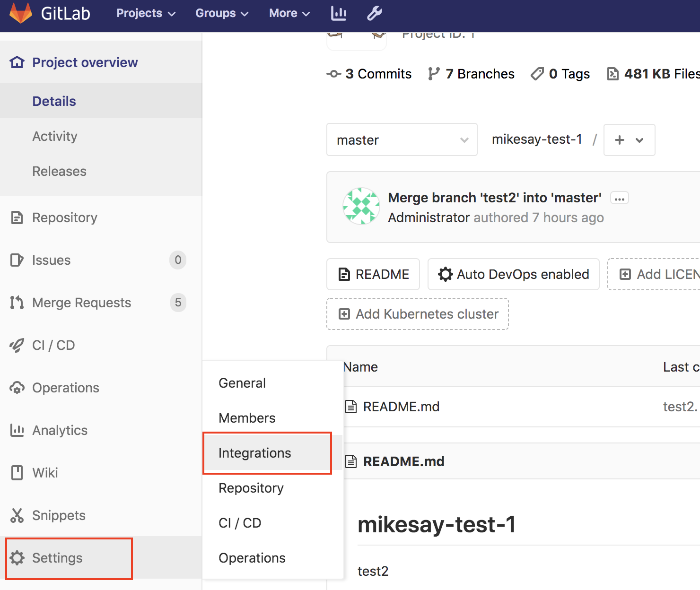This screenshot has width=700, height=590.
Task: Click the Administrator commit avatar
Action: click(x=361, y=206)
